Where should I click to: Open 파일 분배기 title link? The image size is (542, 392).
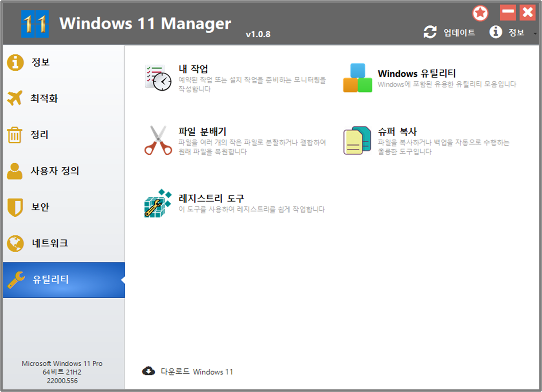click(203, 131)
